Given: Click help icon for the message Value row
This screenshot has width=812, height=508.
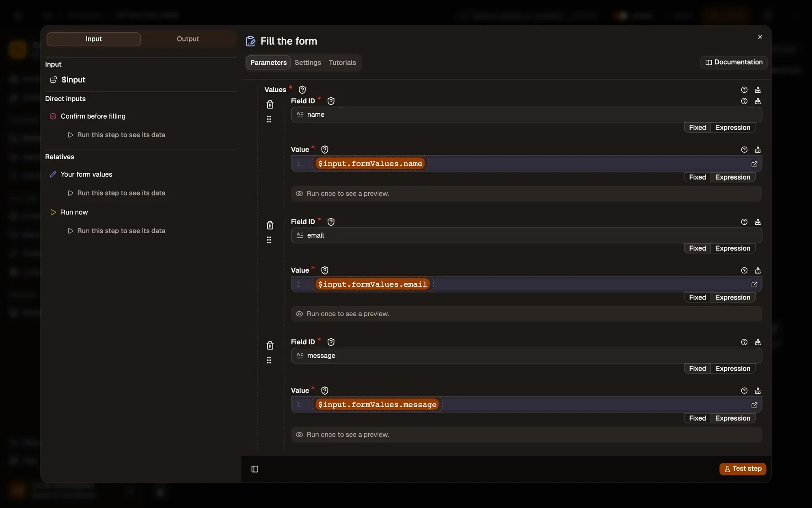Looking at the screenshot, I should click(x=744, y=391).
